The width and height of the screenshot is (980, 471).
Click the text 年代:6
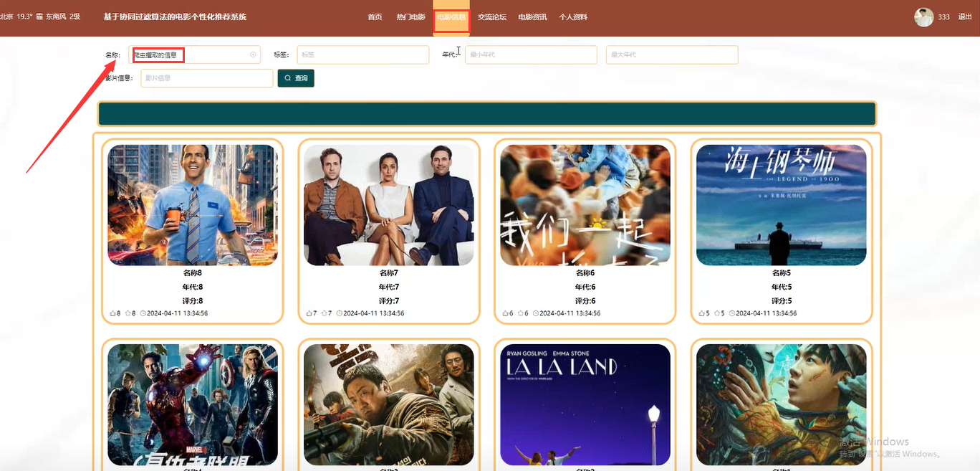click(x=585, y=287)
